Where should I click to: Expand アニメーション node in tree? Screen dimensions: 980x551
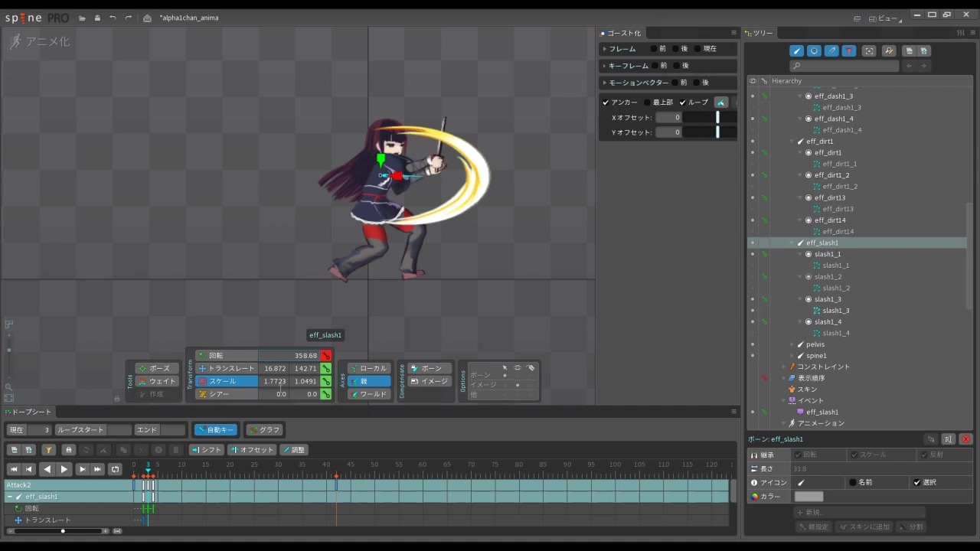tap(783, 423)
